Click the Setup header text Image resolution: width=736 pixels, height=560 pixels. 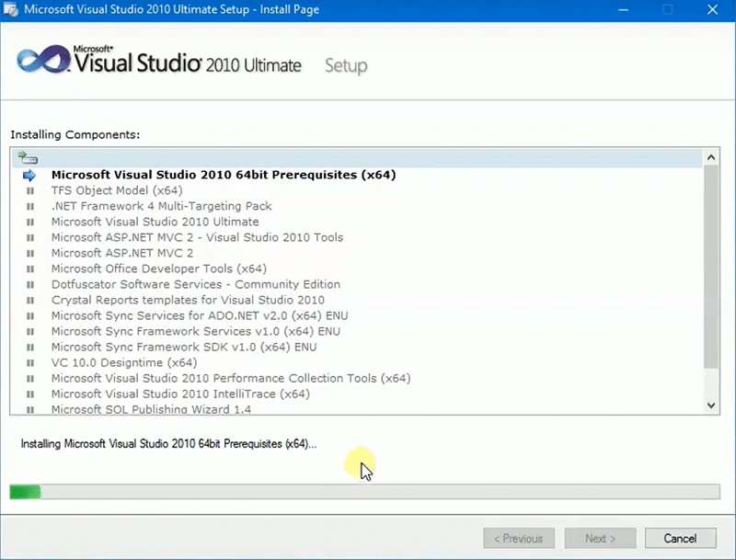pyautogui.click(x=345, y=65)
